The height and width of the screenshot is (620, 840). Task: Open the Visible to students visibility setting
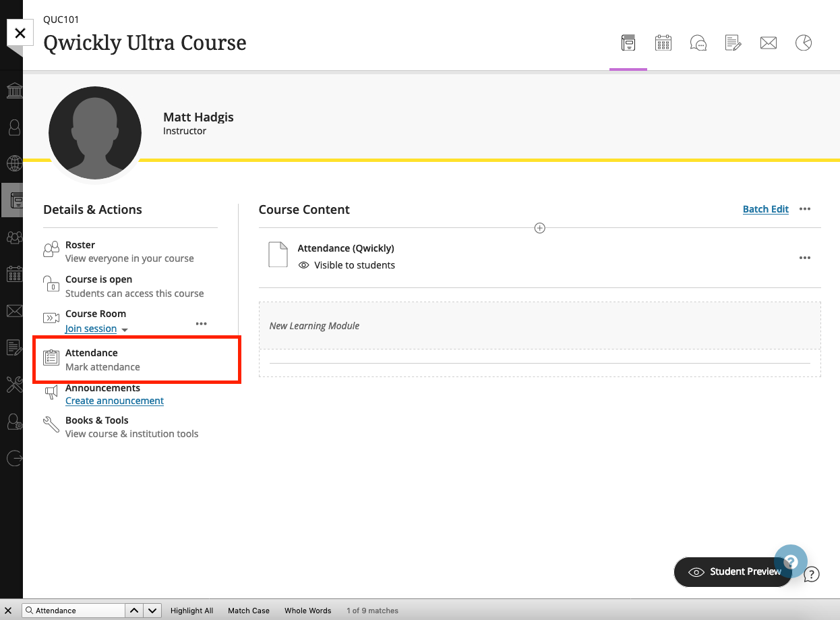click(x=347, y=265)
